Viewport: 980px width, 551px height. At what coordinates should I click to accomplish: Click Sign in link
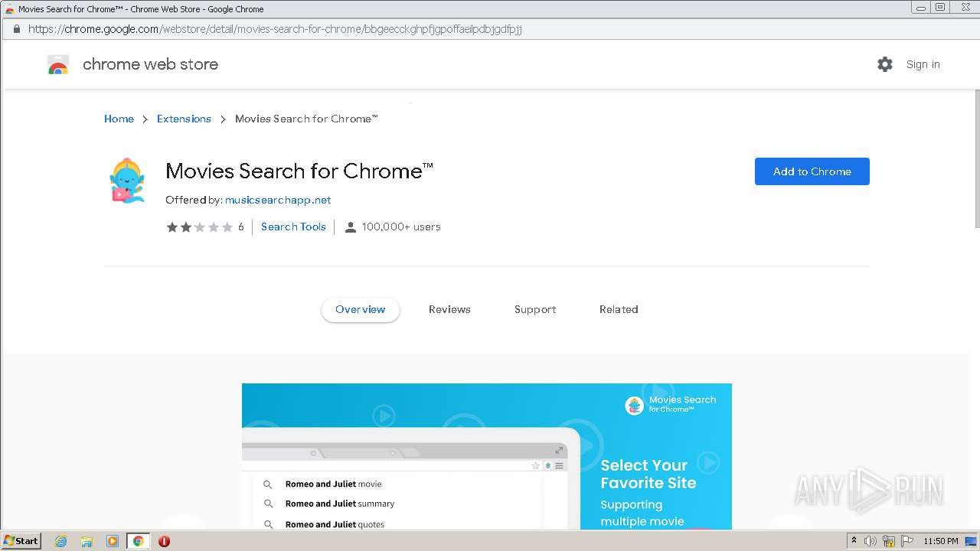click(923, 64)
